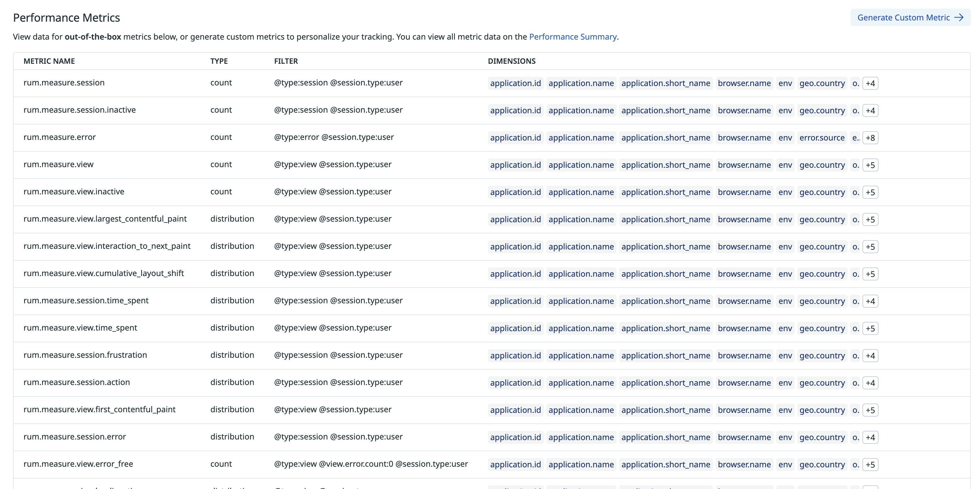The width and height of the screenshot is (980, 489).
Task: Click the TYPE column header
Action: click(x=219, y=61)
